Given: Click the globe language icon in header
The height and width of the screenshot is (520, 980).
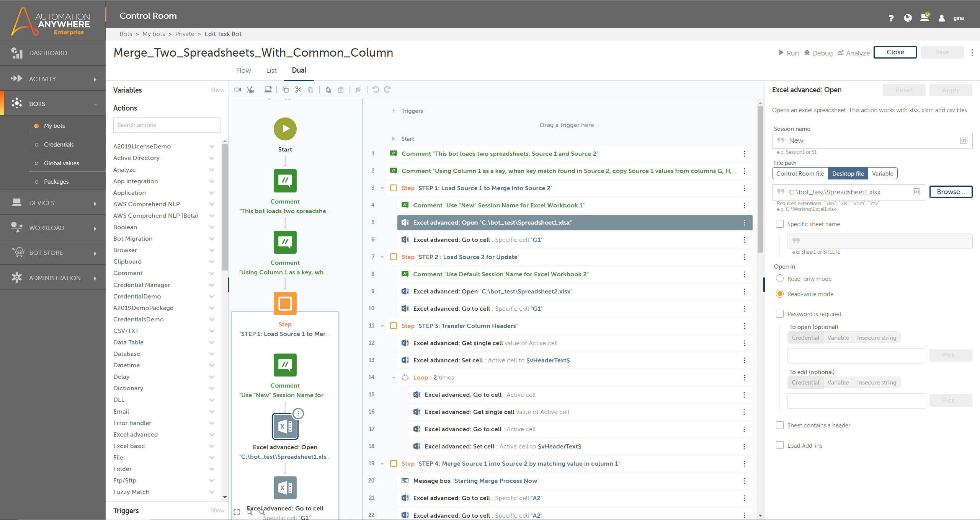Looking at the screenshot, I should point(908,18).
